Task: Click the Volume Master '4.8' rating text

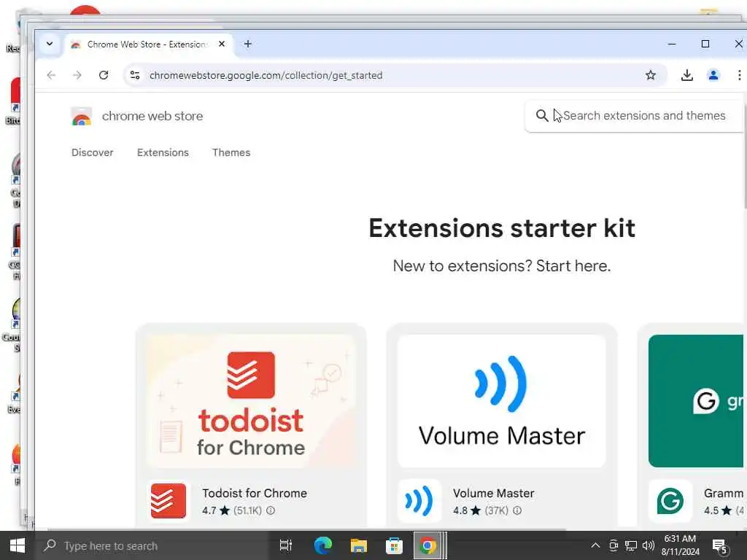Action: (460, 510)
